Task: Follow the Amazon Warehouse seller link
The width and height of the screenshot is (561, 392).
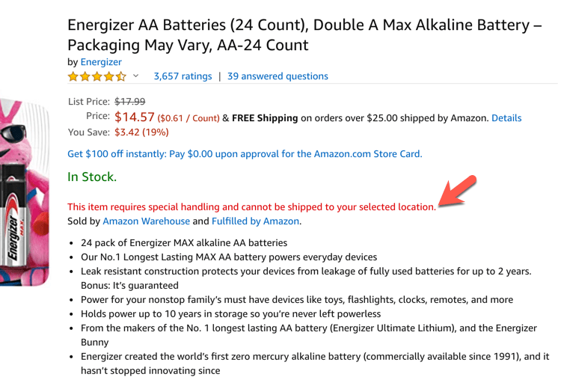Action: point(146,221)
